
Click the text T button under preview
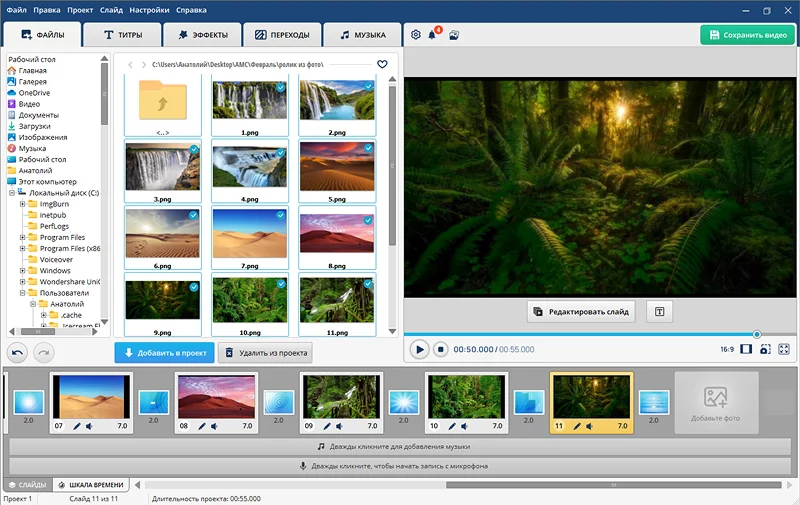(659, 312)
